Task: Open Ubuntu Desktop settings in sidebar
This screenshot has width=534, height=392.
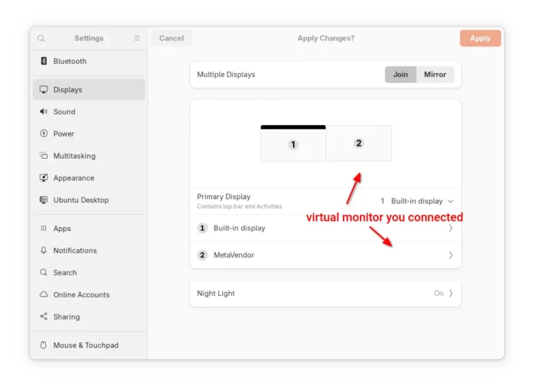Action: [81, 200]
